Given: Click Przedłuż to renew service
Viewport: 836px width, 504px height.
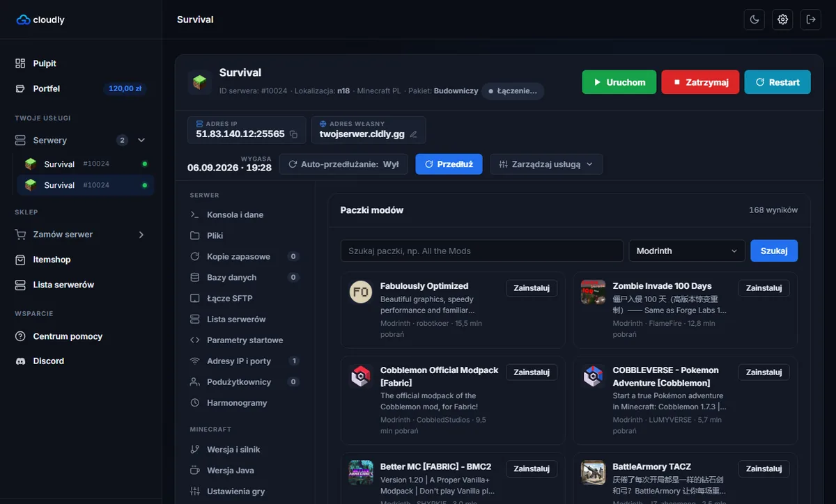Looking at the screenshot, I should (x=449, y=164).
